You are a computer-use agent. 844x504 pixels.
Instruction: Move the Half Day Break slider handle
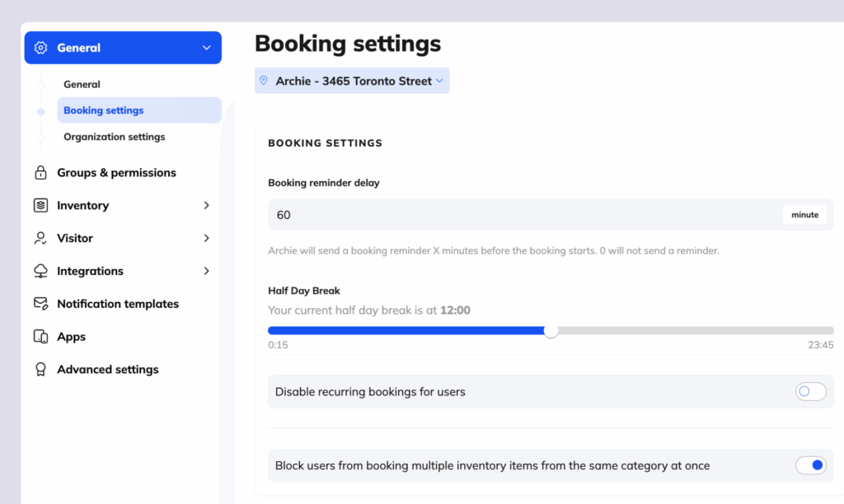(551, 331)
